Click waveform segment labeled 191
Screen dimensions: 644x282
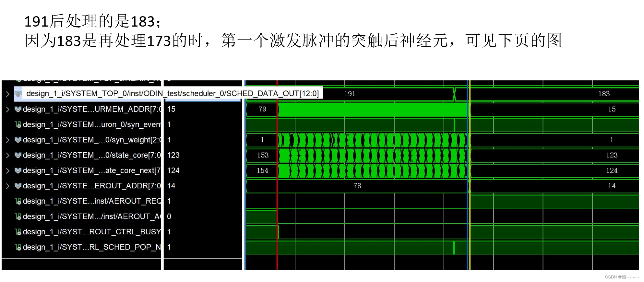pos(350,94)
